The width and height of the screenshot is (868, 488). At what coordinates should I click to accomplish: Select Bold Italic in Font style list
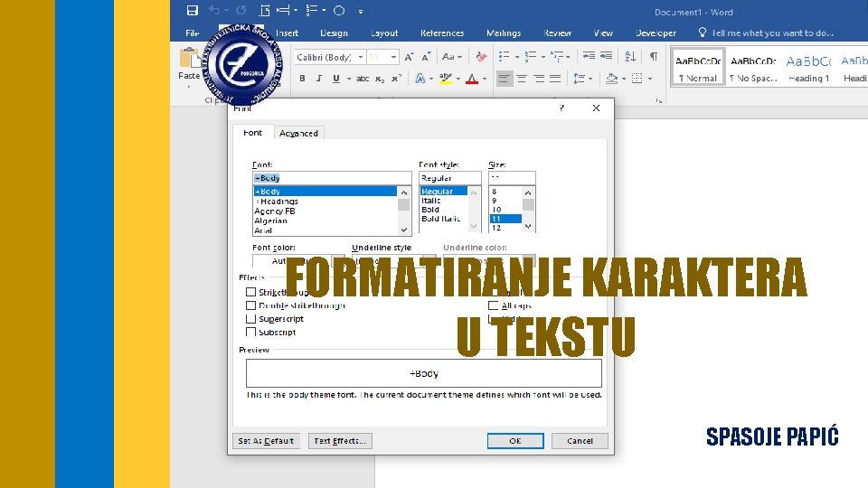(440, 219)
